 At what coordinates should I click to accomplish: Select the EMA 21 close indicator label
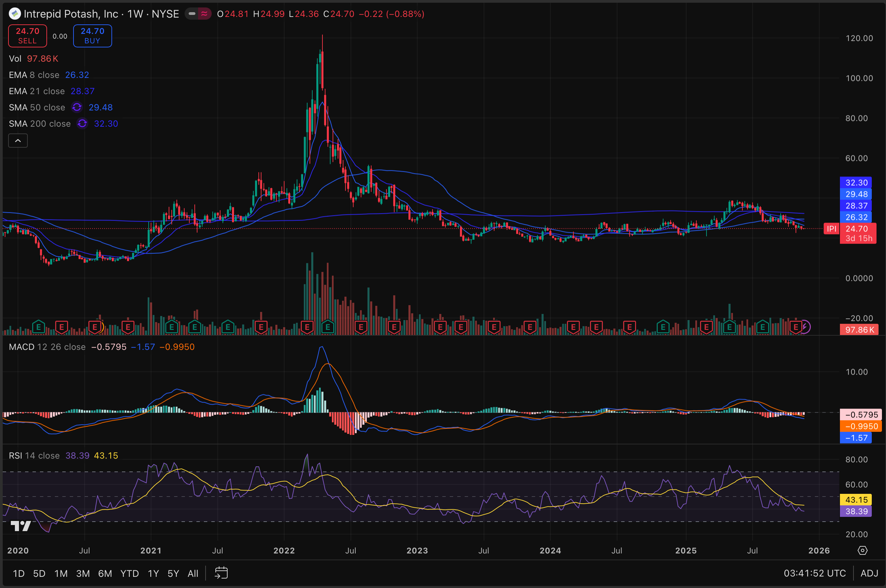pos(37,91)
